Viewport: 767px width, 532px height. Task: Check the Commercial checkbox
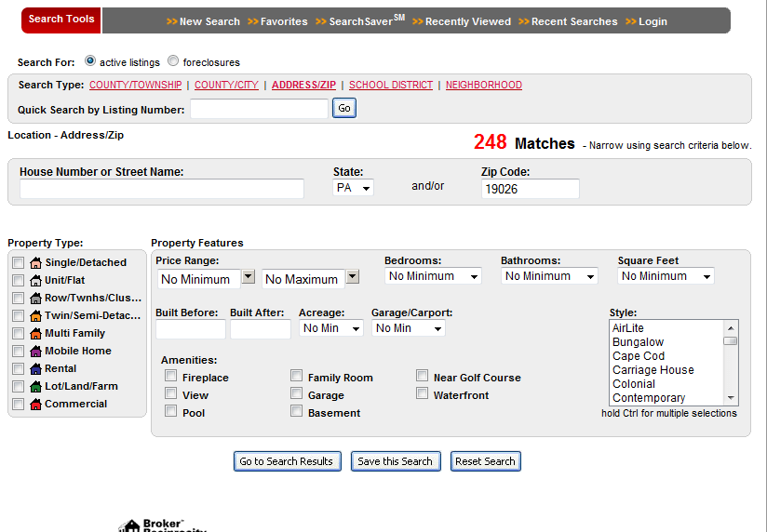[x=18, y=404]
